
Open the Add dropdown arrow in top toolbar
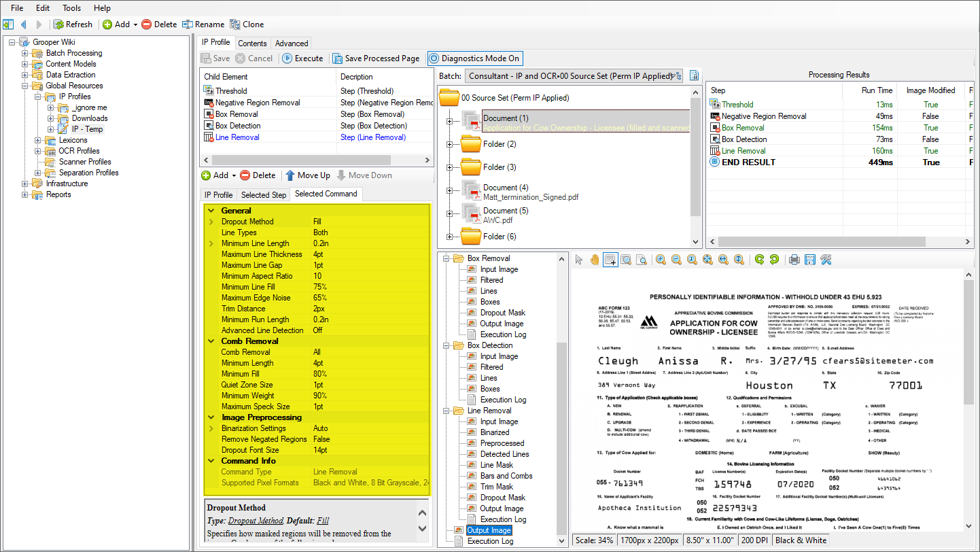135,24
